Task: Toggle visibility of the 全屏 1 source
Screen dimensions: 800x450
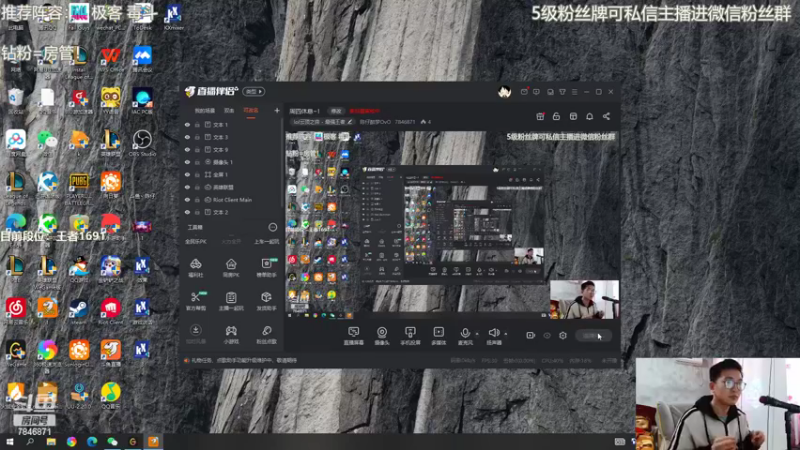Action: click(187, 174)
